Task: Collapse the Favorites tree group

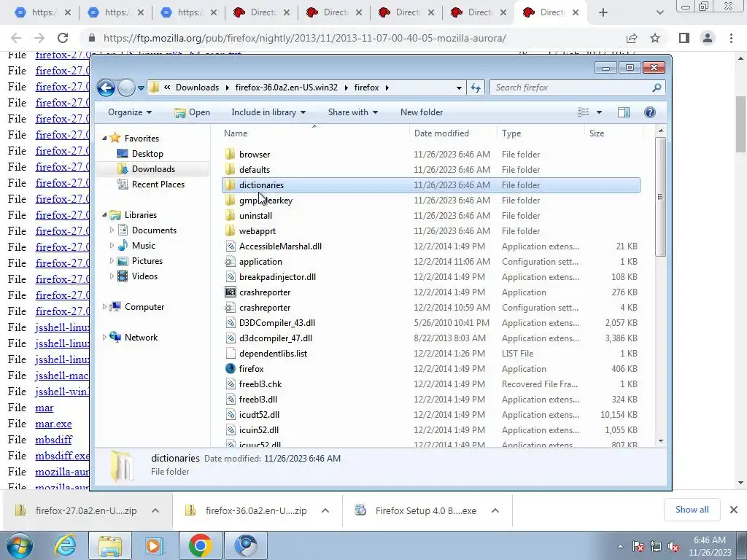Action: click(105, 138)
